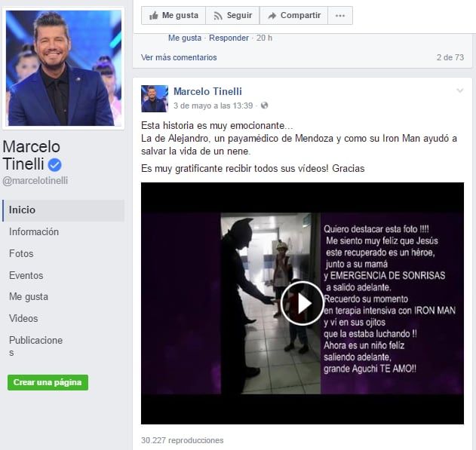Click the verified badge next to Tinelli
Viewport: 476px width, 450px height.
coord(54,165)
